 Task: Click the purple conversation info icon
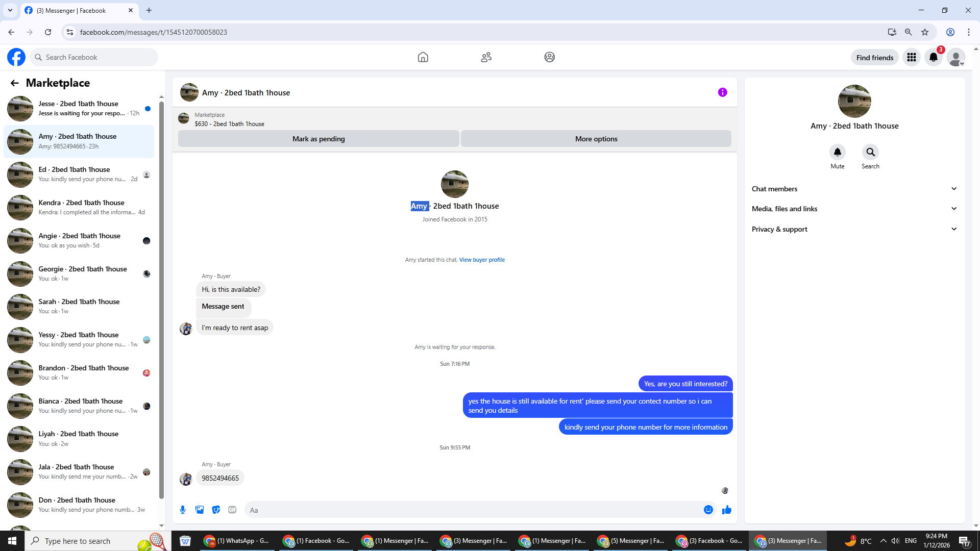[722, 92]
